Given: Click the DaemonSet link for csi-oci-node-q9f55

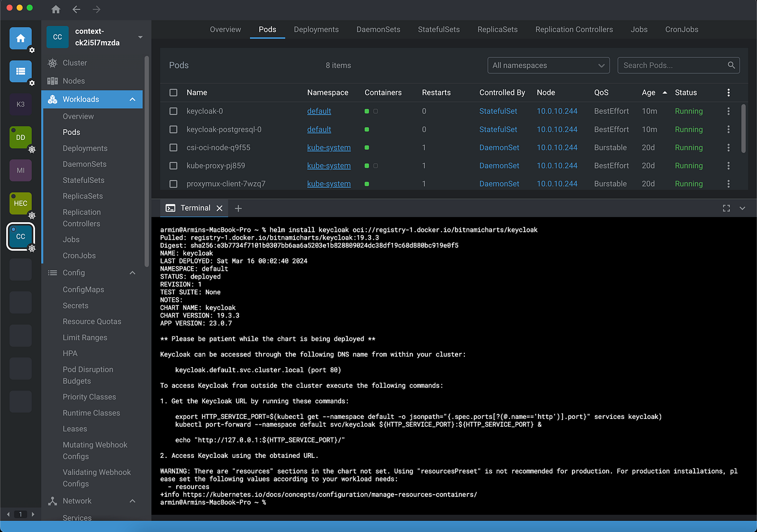Looking at the screenshot, I should pos(499,147).
